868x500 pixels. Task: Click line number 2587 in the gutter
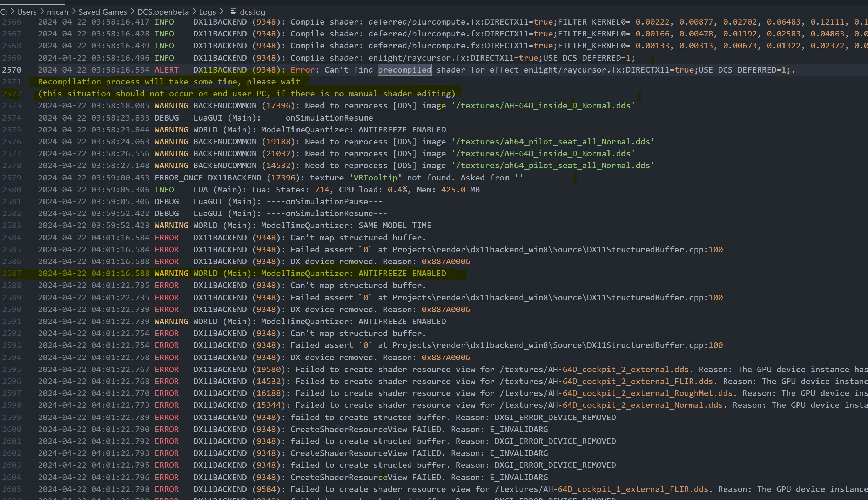[x=12, y=273]
